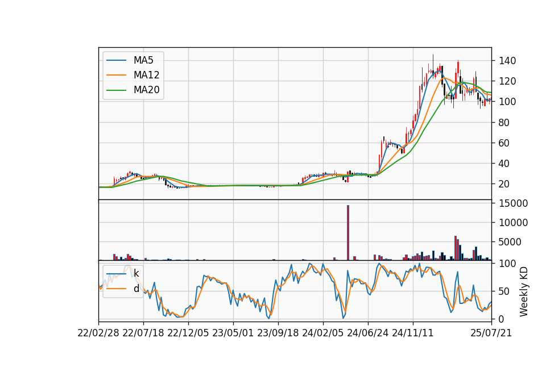Click the 23/09/18 date tick label
The width and height of the screenshot is (546, 392).
tap(278, 333)
